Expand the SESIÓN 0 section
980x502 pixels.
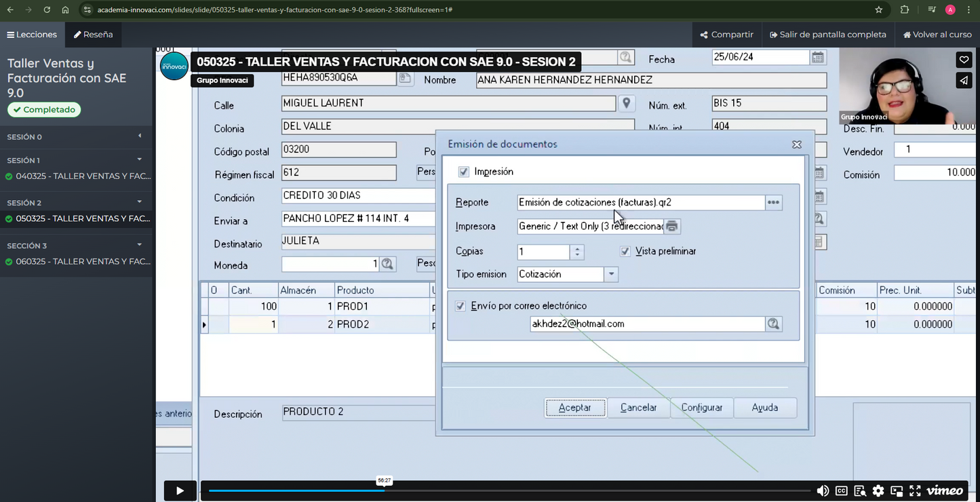click(140, 136)
